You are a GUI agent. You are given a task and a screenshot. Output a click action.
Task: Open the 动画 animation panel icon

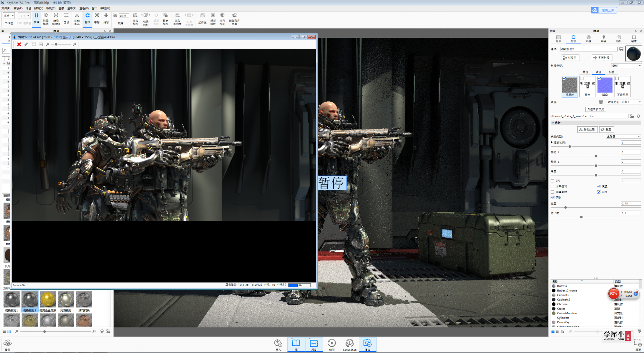click(332, 345)
